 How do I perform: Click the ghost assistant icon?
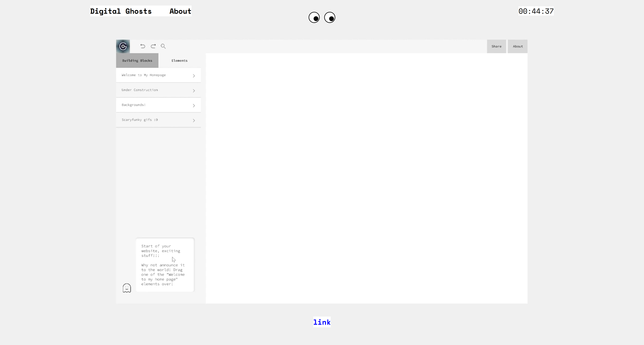click(127, 288)
